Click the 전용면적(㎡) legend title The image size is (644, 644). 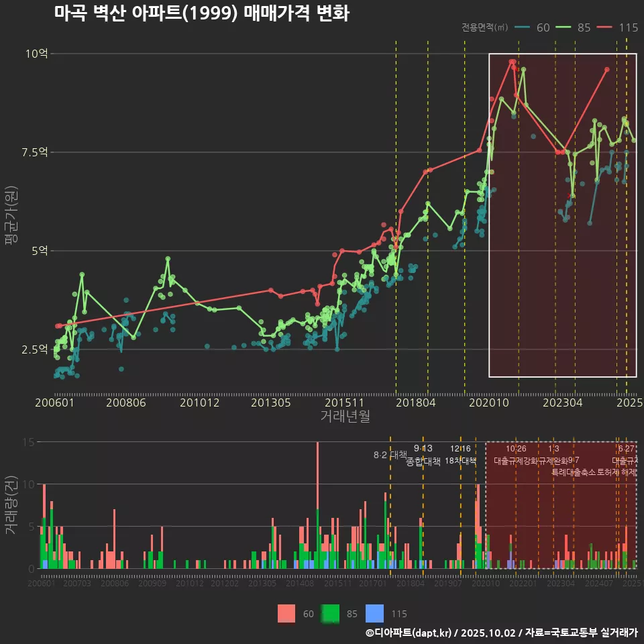[x=485, y=28]
